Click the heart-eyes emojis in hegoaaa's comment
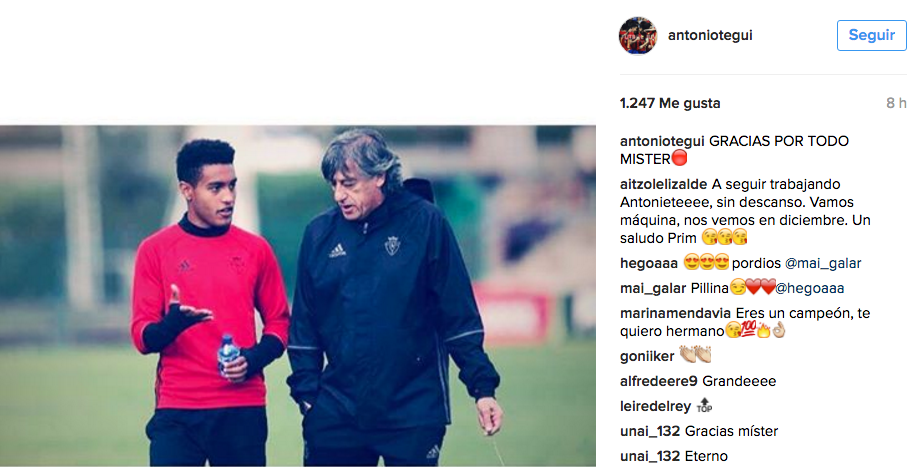This screenshot has width=924, height=467. point(707,262)
